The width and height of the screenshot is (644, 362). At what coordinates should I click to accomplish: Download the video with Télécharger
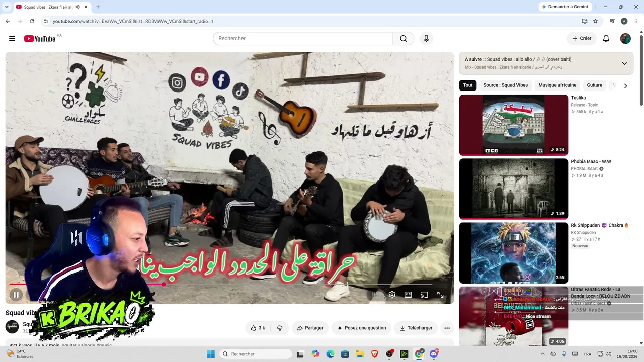coord(416,328)
